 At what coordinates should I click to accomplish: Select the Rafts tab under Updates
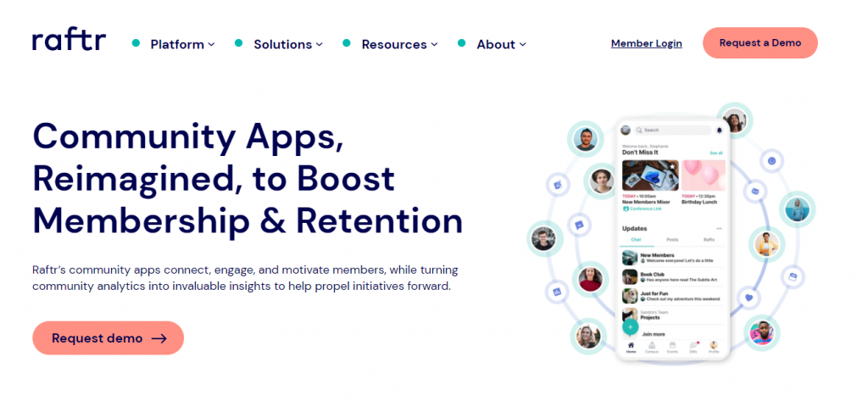[x=709, y=241]
